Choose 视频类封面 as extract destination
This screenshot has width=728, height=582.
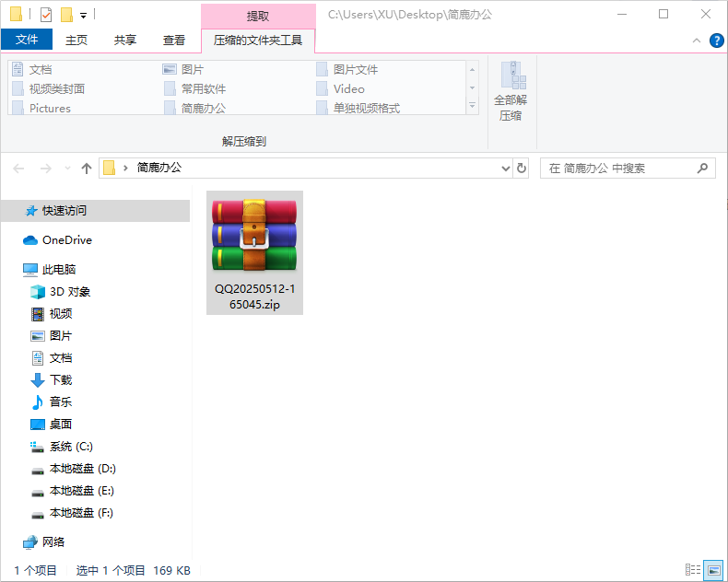(x=48, y=88)
